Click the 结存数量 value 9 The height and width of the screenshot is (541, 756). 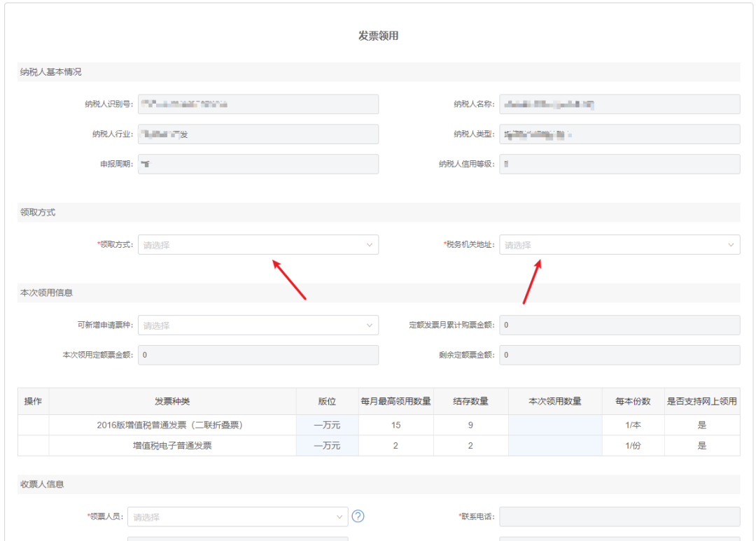pos(470,426)
